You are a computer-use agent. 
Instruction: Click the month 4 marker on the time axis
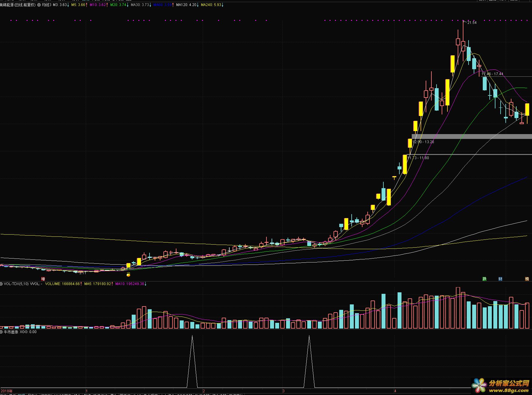point(395,391)
